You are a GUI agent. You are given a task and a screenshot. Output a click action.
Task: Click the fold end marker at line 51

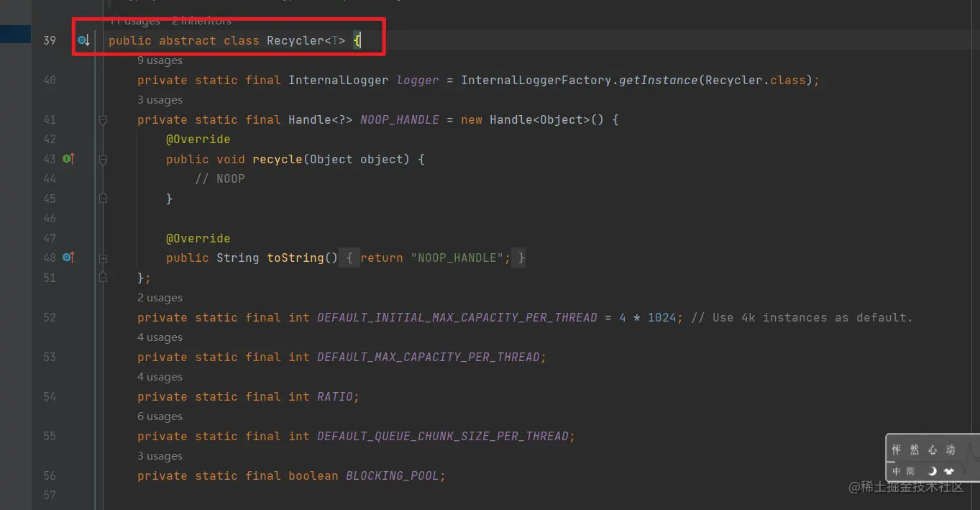[x=103, y=278]
